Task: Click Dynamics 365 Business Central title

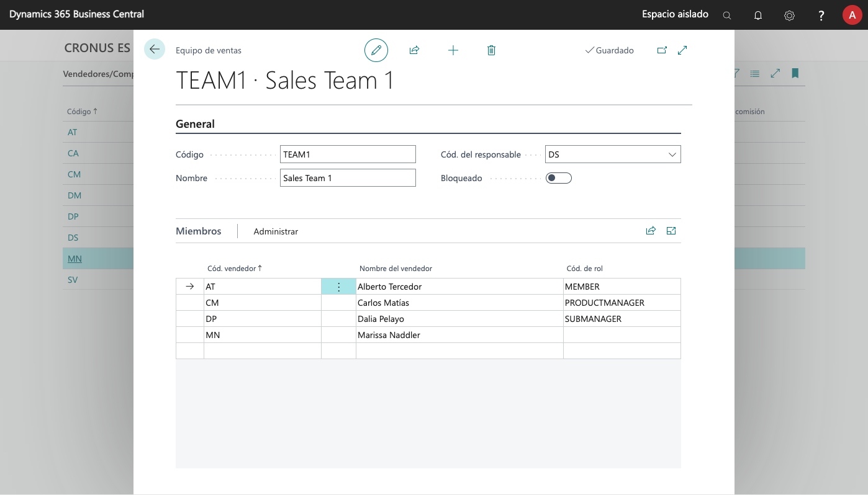Action: pos(76,14)
